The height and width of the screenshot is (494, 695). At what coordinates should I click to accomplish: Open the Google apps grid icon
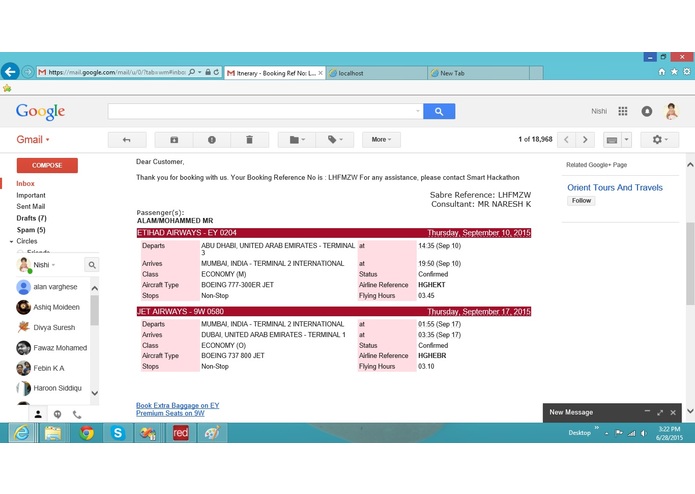[x=623, y=111]
